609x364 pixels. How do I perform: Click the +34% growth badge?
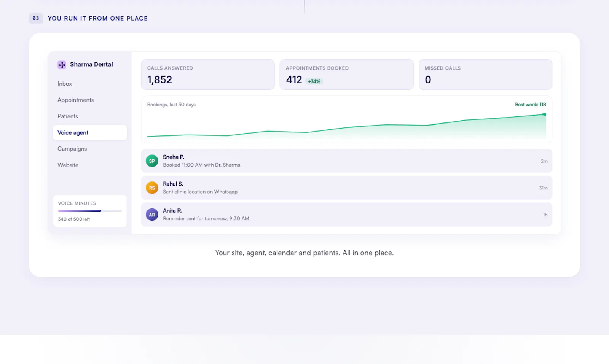[314, 81]
